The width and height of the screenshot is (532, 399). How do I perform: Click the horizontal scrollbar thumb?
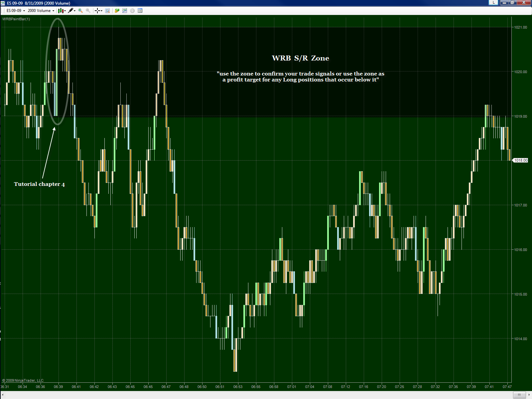coord(519,395)
